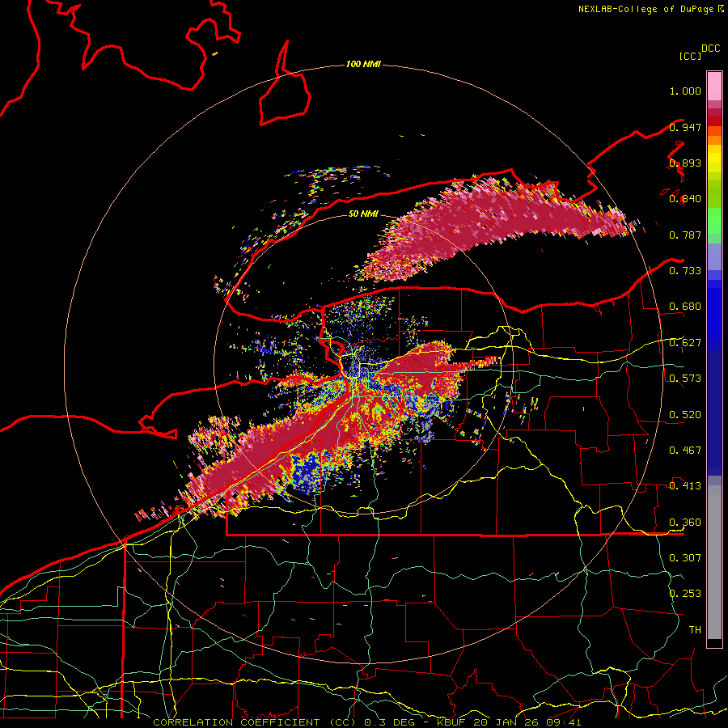The width and height of the screenshot is (728, 728).
Task: Click the 0.840 scale value
Action: [x=685, y=198]
